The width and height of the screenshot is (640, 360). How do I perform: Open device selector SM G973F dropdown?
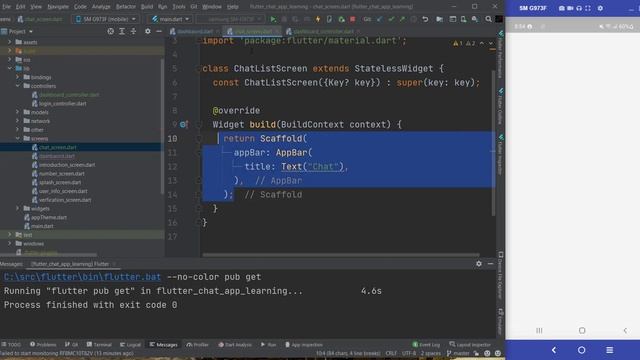106,19
